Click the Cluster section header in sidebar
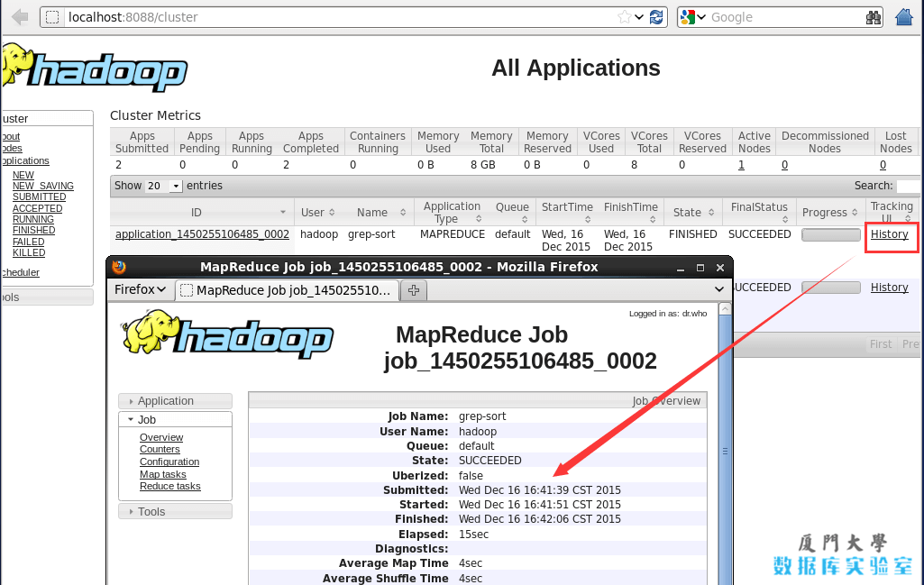This screenshot has width=924, height=585. coord(47,118)
